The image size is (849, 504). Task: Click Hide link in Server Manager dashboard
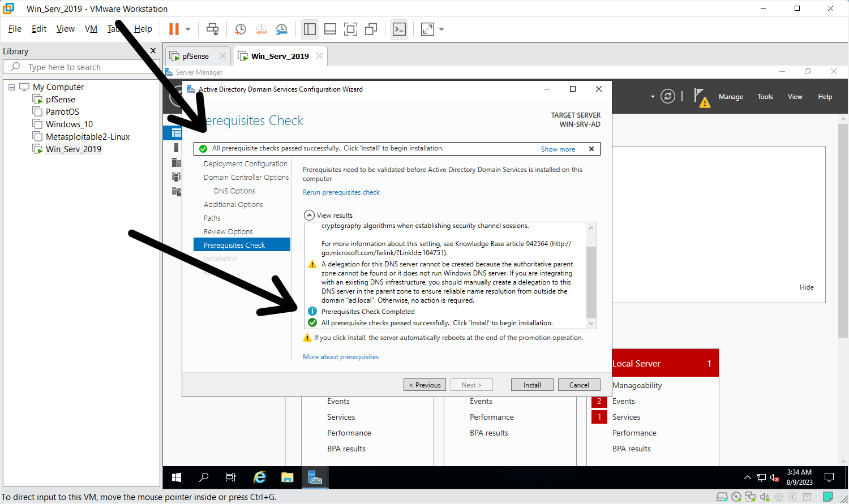point(807,287)
